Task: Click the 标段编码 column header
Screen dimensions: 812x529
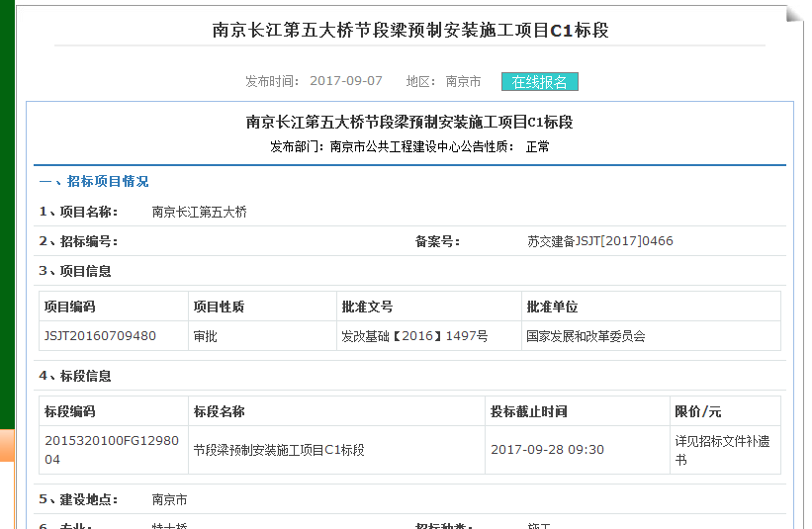Action: 70,411
